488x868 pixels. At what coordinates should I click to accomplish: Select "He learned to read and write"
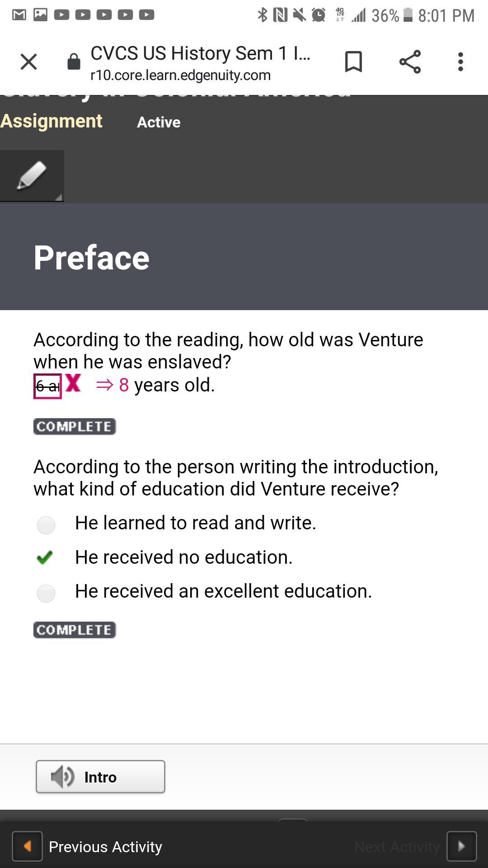point(46,525)
